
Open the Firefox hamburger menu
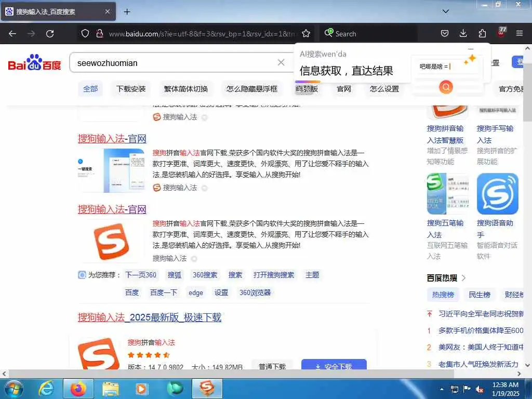[520, 33]
